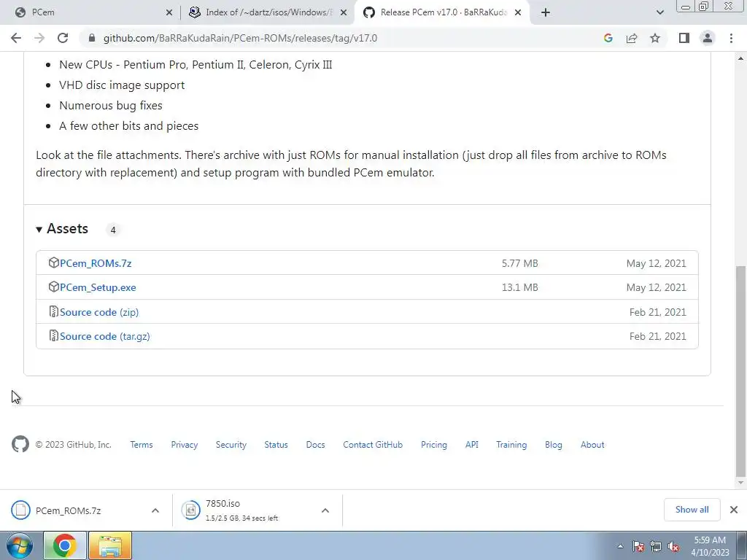Close the Release PCem v17.0 tab
747x560 pixels.
[518, 13]
